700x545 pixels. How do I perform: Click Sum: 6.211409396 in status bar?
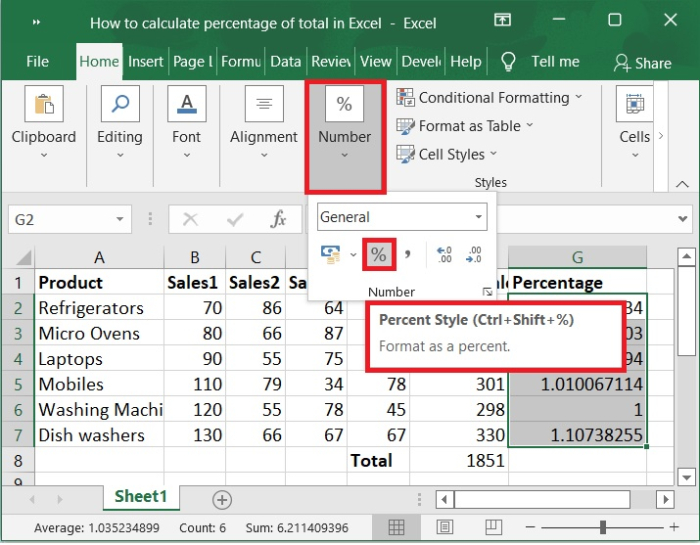[x=297, y=528]
